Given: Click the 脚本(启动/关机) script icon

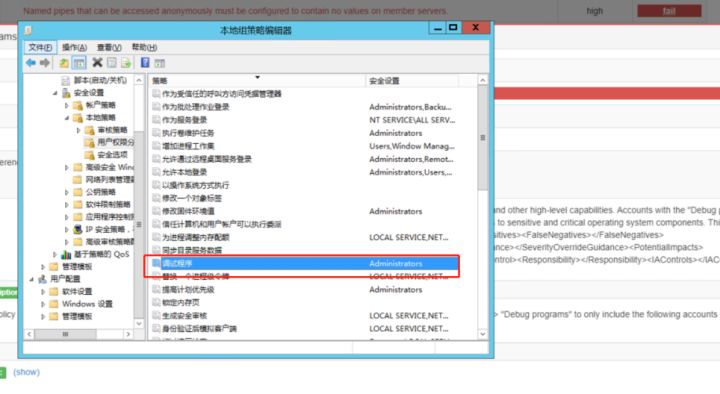Looking at the screenshot, I should pos(66,80).
